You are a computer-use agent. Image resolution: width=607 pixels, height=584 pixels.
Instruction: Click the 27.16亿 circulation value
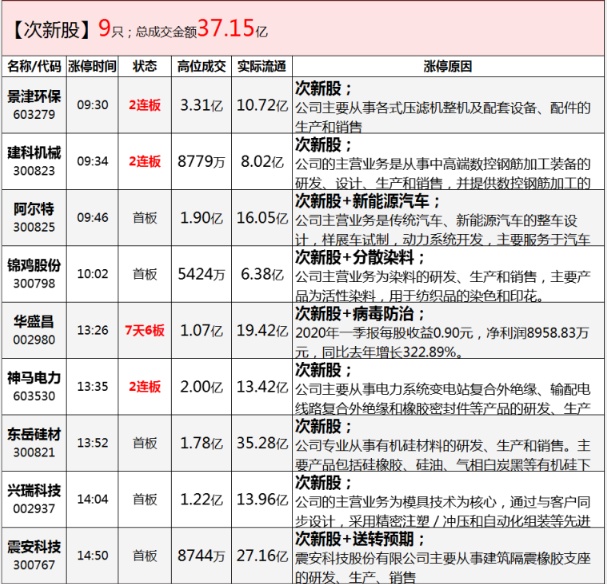pos(262,555)
